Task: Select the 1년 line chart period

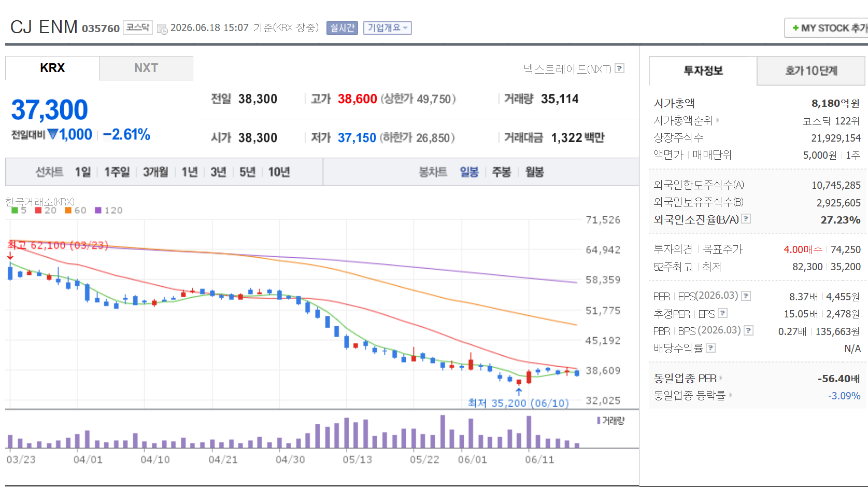Action: click(190, 172)
